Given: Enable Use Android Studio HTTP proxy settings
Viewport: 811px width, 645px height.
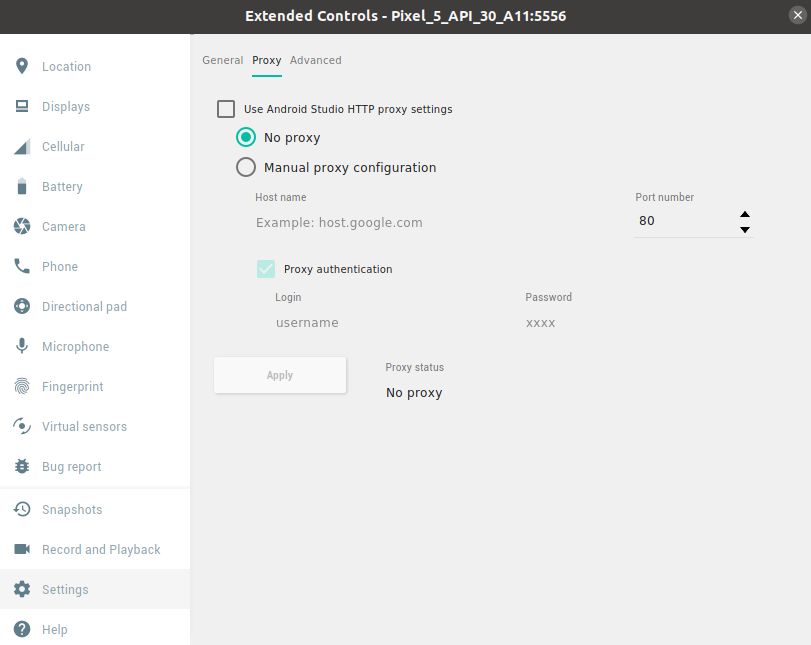Looking at the screenshot, I should tap(226, 109).
